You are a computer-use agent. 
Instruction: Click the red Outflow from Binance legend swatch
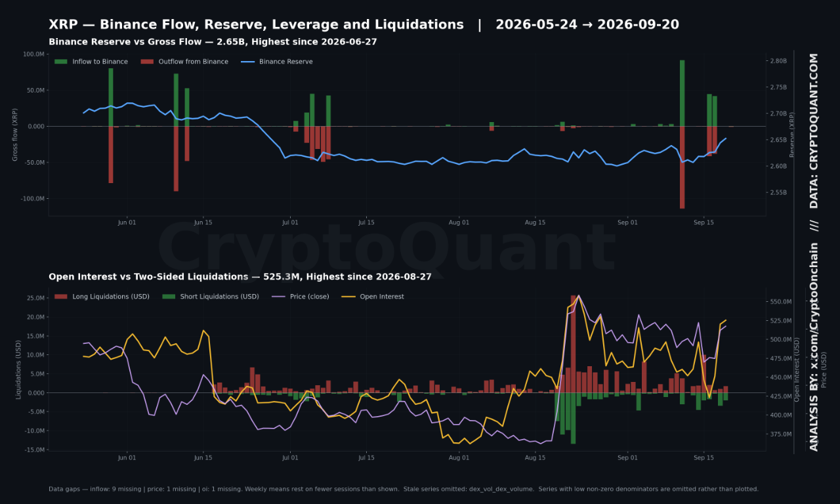(147, 62)
